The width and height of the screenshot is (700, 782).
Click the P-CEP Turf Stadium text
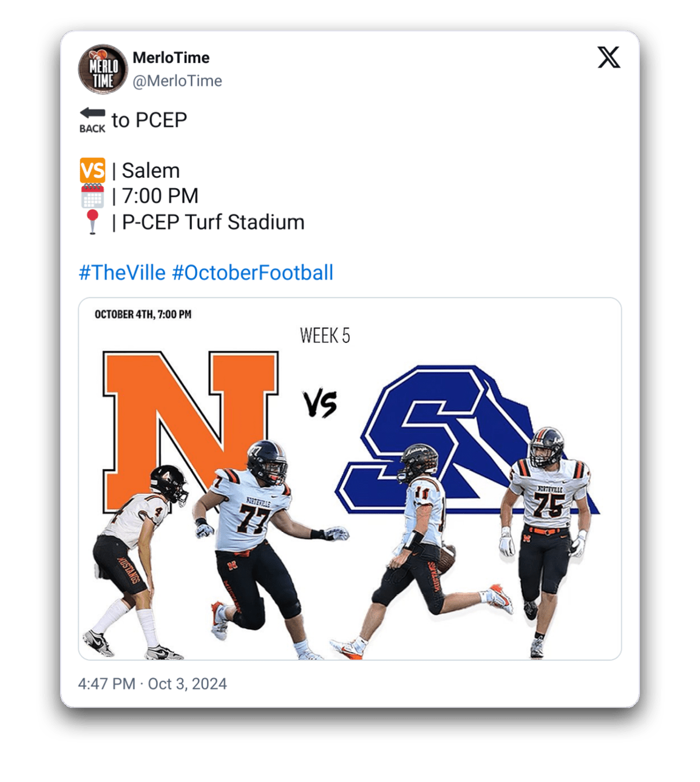(213, 222)
